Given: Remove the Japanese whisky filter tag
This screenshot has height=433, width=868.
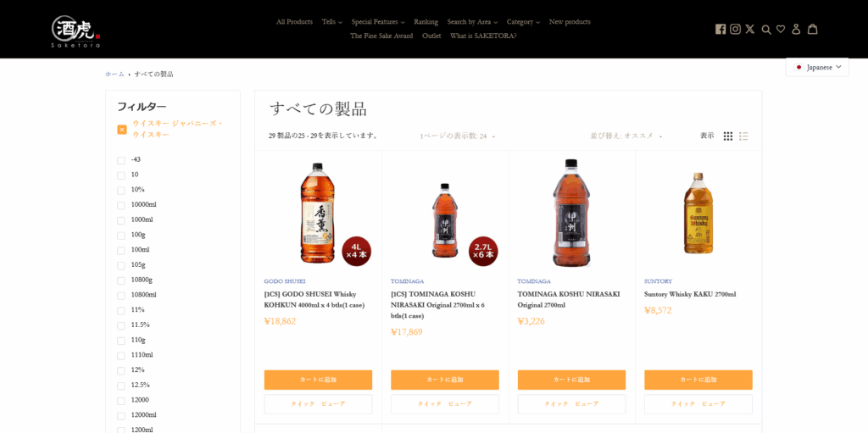Looking at the screenshot, I should pyautogui.click(x=122, y=130).
